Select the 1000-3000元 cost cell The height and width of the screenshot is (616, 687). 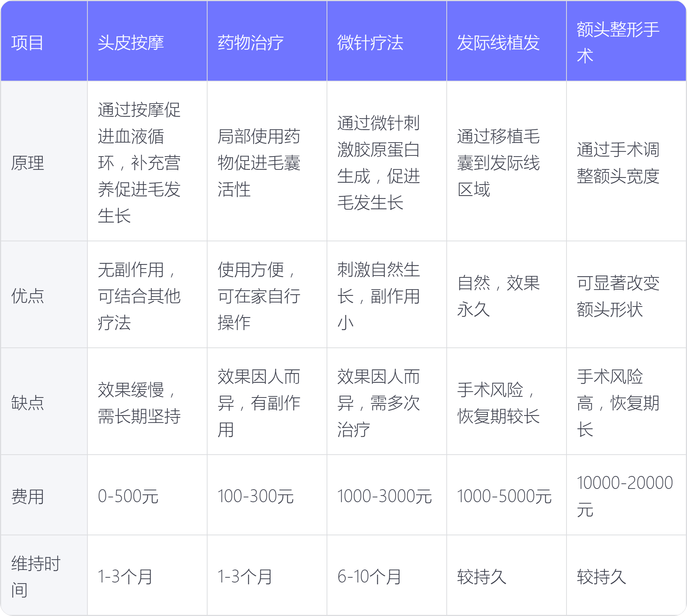[384, 496]
